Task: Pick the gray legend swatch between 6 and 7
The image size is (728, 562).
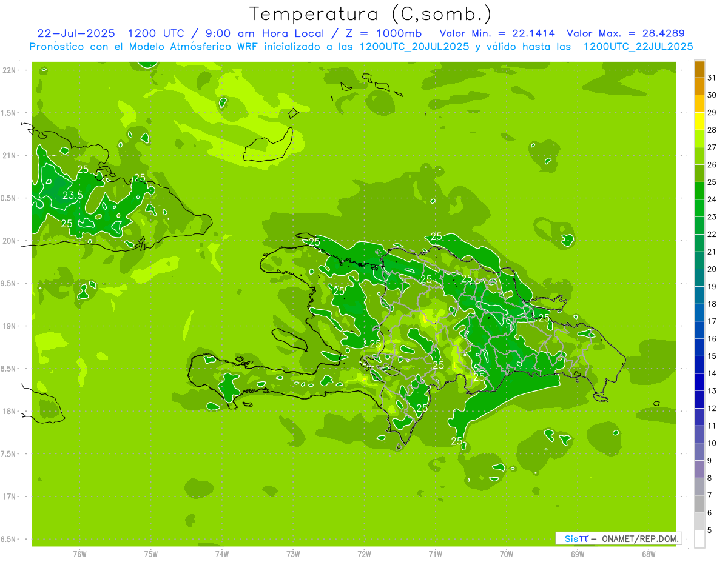Action: [x=699, y=504]
